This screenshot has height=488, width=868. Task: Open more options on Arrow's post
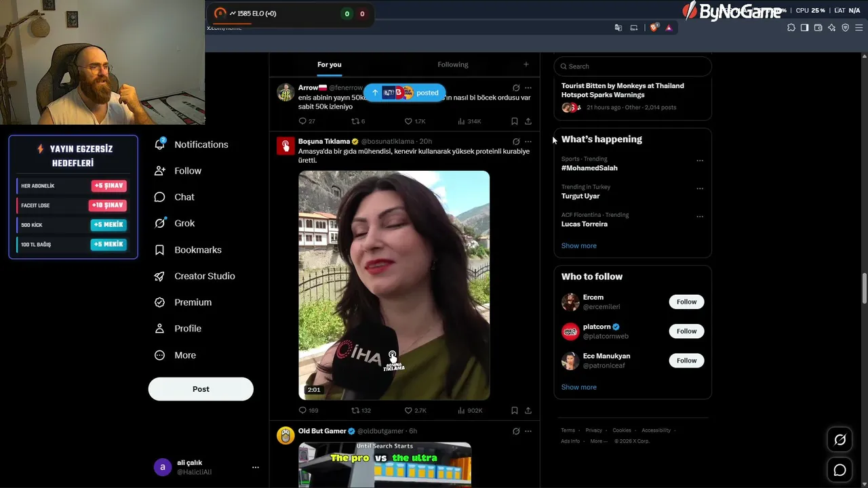tap(528, 88)
